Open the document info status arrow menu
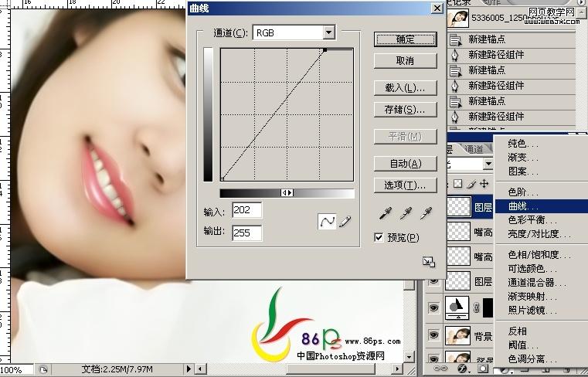 (189, 369)
